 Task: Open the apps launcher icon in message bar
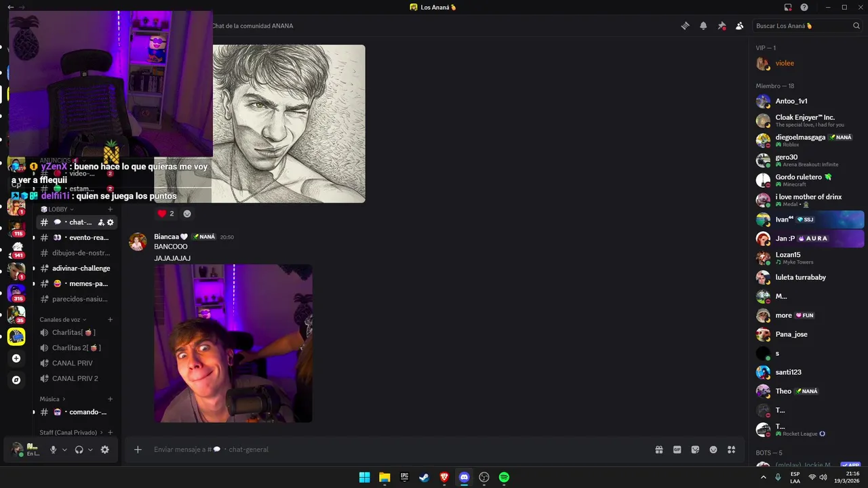pos(731,449)
